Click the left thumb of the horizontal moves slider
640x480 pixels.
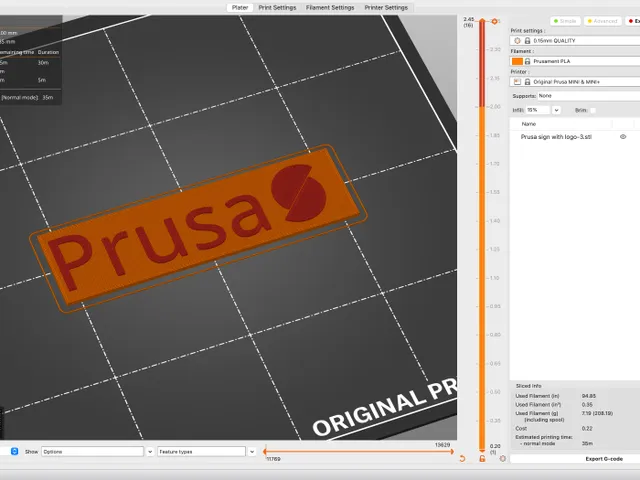point(265,451)
